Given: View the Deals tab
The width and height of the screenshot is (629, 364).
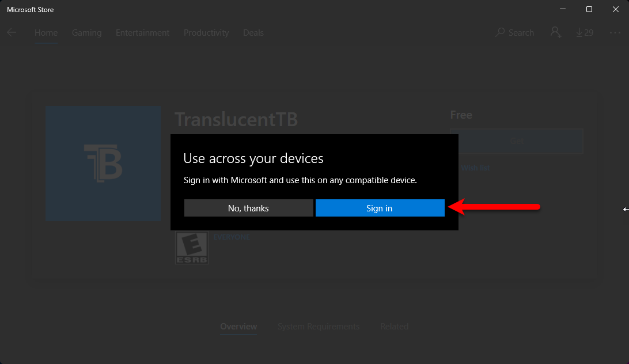Looking at the screenshot, I should click(x=253, y=32).
